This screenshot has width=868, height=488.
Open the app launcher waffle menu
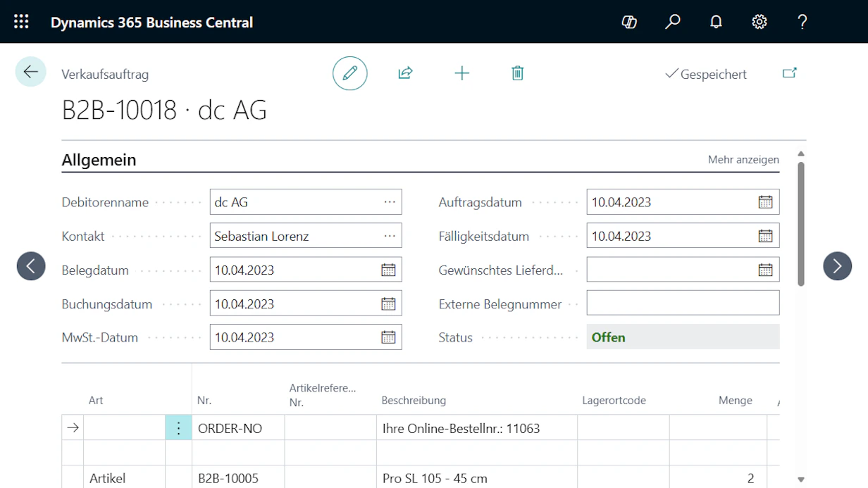(x=21, y=22)
